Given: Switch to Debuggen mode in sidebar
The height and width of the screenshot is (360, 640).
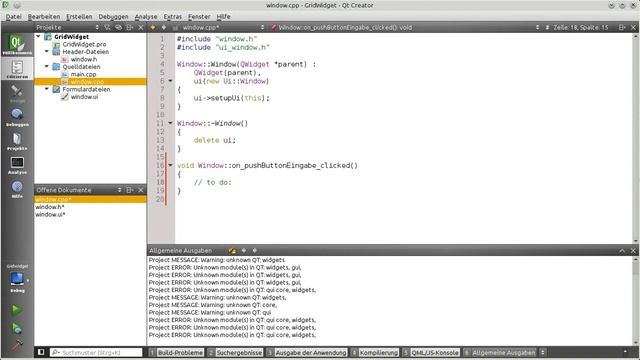Looking at the screenshot, I should click(17, 117).
